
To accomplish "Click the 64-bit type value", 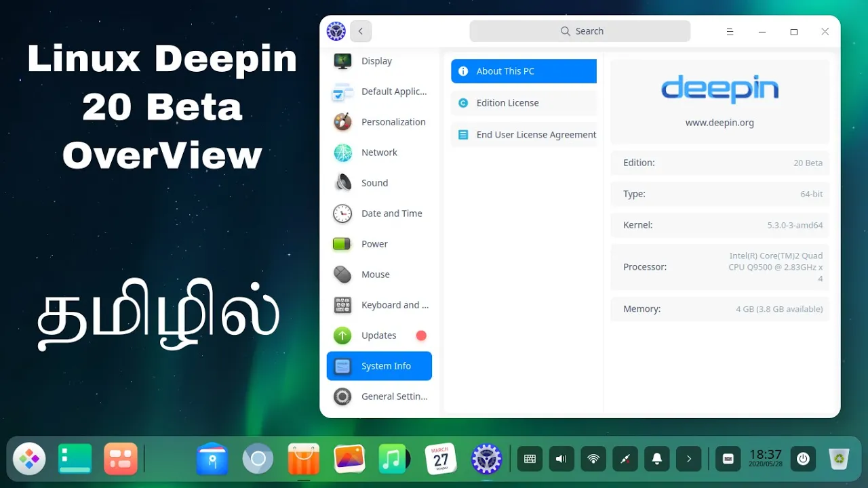I will [x=811, y=194].
